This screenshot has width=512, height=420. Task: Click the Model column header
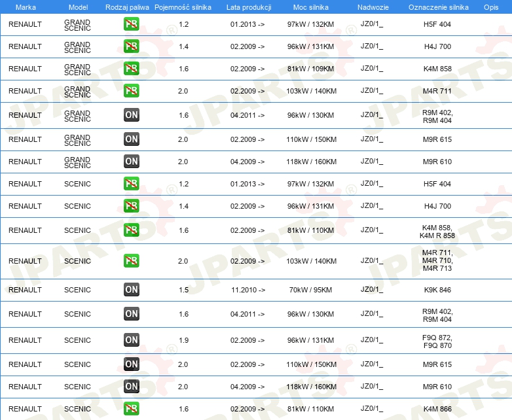(x=78, y=7)
